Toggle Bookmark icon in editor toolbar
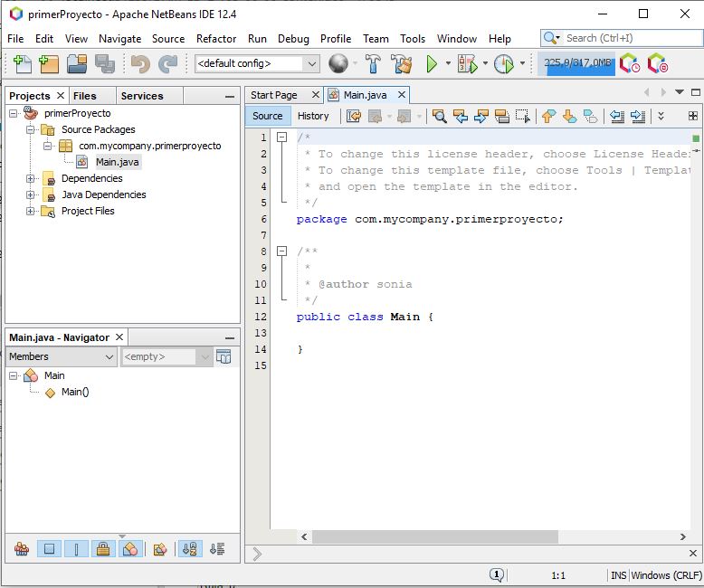Viewport: 704px width, 588px height. click(x=590, y=117)
